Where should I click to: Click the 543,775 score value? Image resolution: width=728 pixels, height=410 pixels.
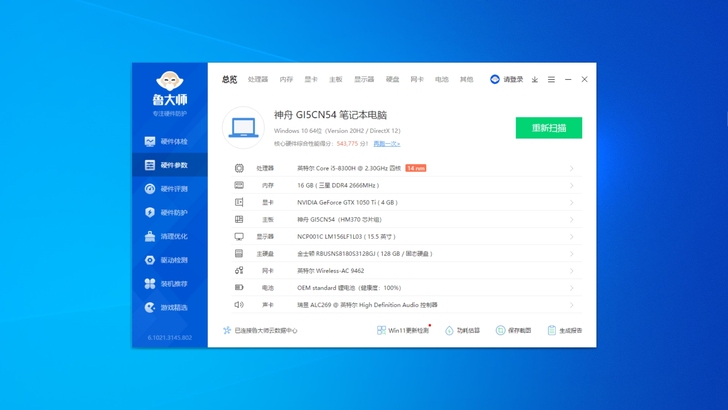point(347,144)
